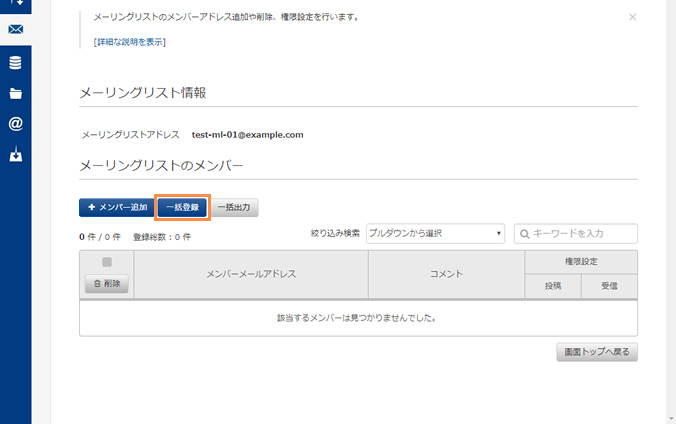Click the 削除 delete button
676x424 pixels.
click(x=106, y=284)
